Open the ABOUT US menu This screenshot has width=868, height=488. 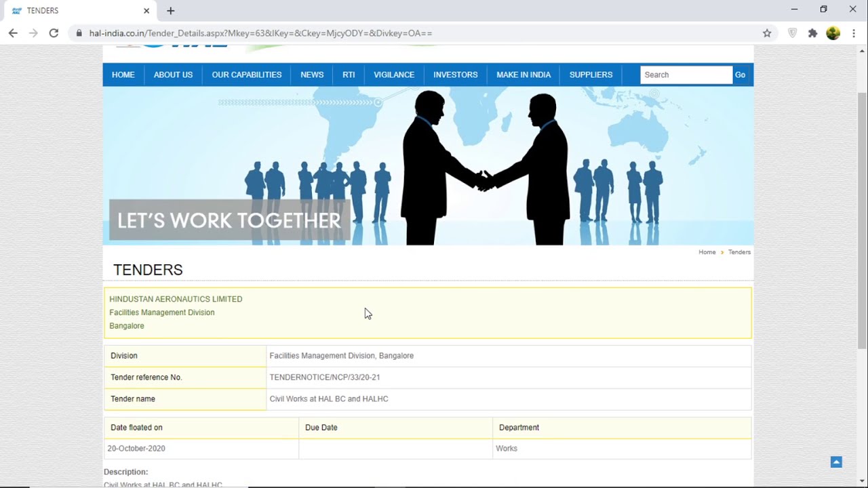coord(173,75)
